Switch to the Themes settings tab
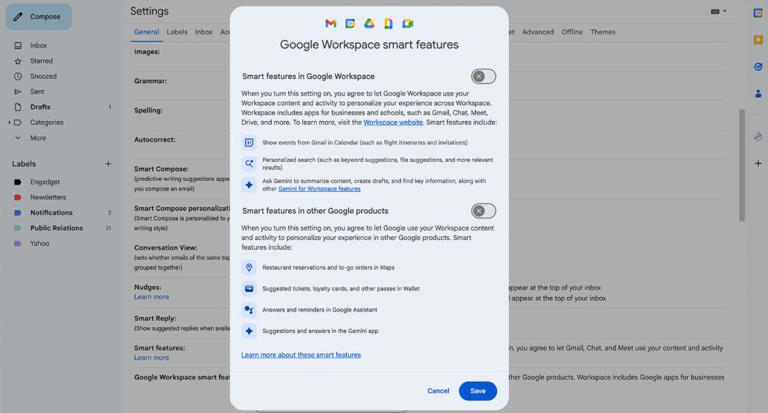This screenshot has width=768, height=413. click(603, 32)
